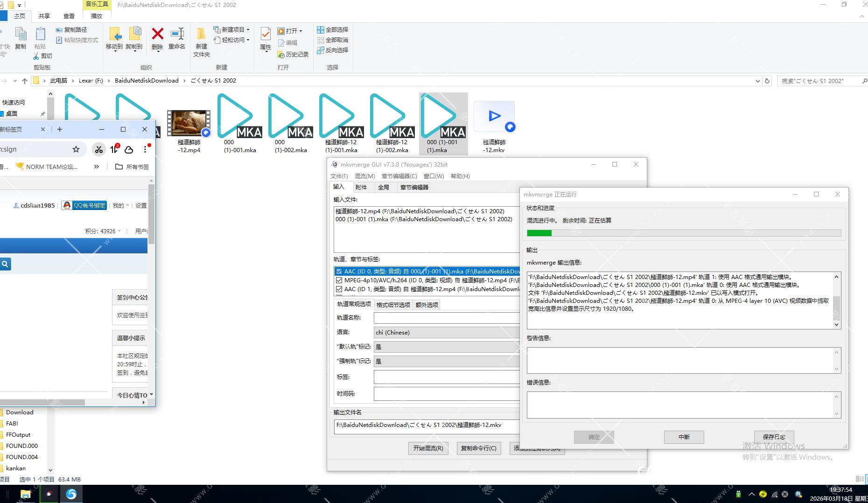Uncheck the MPEG-4p10/AVC/h.264 video track
Screen dimensions: 868x503
339,280
